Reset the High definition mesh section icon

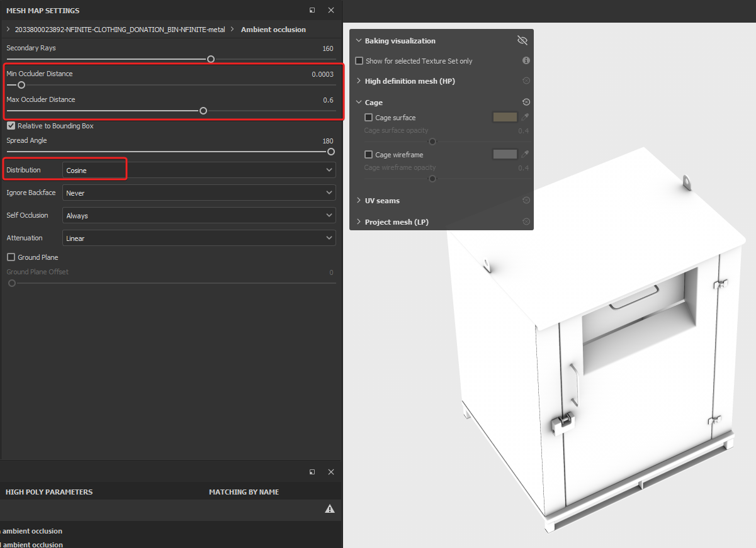pos(526,81)
